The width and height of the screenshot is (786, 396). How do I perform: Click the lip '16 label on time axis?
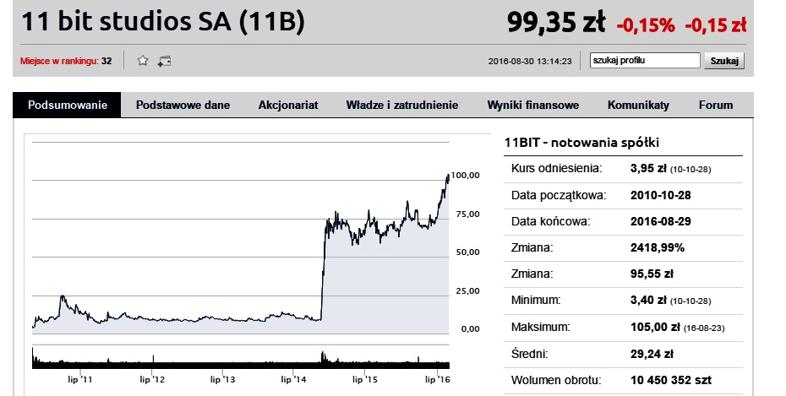[x=438, y=379]
